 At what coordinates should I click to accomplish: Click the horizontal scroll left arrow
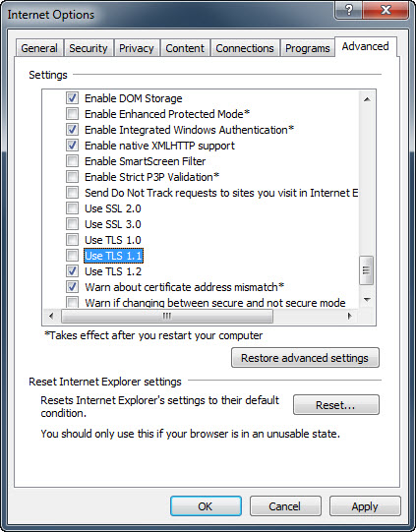[x=51, y=317]
